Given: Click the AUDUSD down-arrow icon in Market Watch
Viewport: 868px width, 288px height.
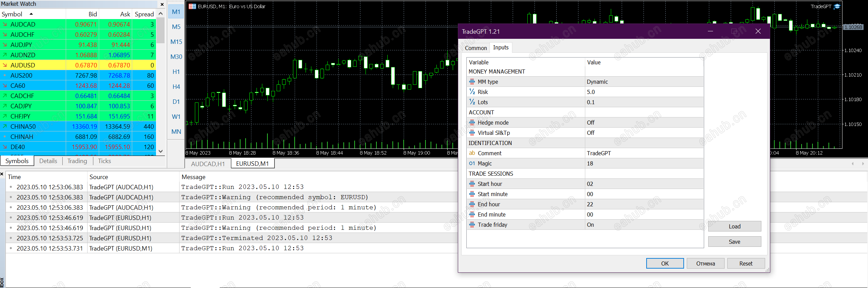Looking at the screenshot, I should coord(5,65).
